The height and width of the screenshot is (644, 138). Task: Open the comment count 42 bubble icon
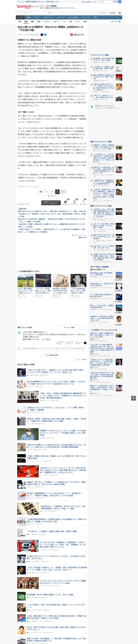(x=32, y=35)
